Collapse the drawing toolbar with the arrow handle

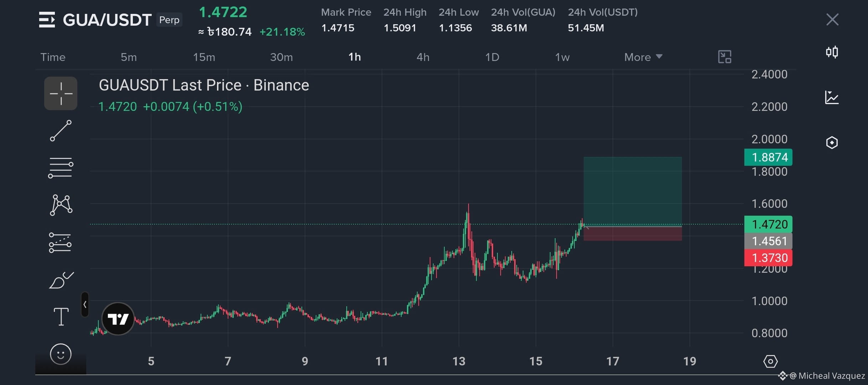tap(85, 304)
